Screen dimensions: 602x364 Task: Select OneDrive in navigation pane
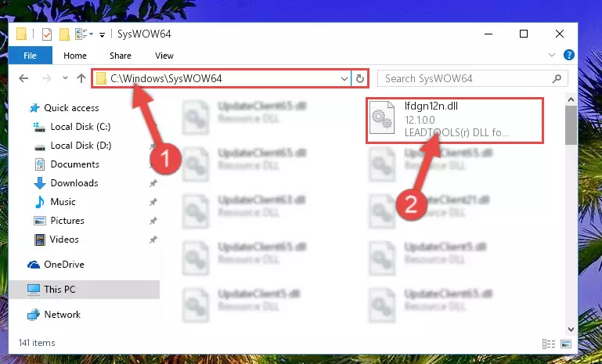[x=64, y=265]
